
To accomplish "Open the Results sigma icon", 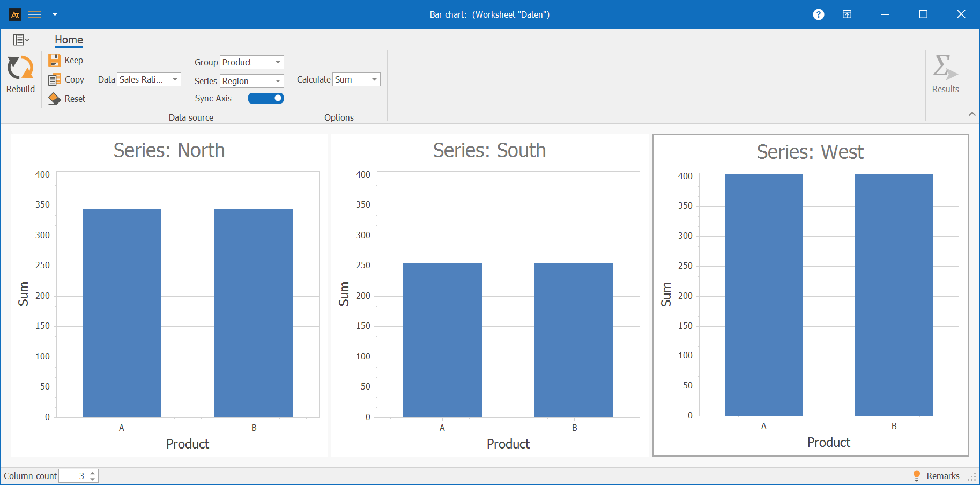I will pos(945,68).
